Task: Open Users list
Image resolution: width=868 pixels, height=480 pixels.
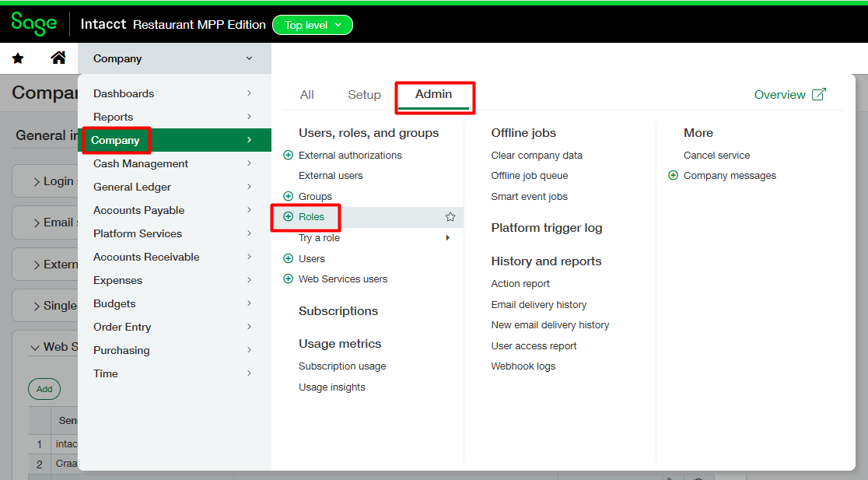Action: pyautogui.click(x=312, y=258)
